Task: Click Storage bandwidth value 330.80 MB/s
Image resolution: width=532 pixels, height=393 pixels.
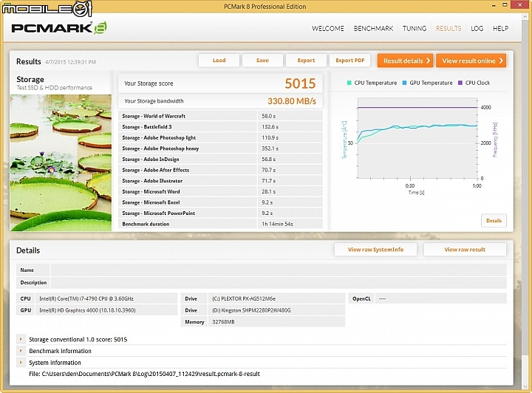Action: click(x=291, y=101)
